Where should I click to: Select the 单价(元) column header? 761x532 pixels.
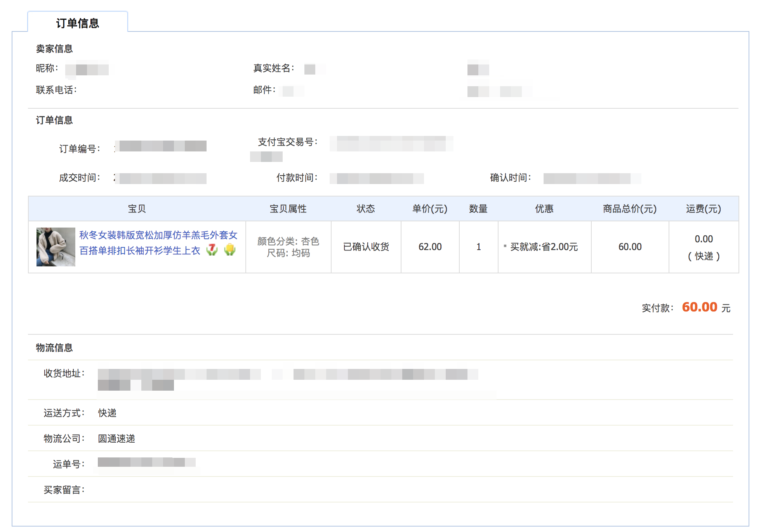coord(430,209)
